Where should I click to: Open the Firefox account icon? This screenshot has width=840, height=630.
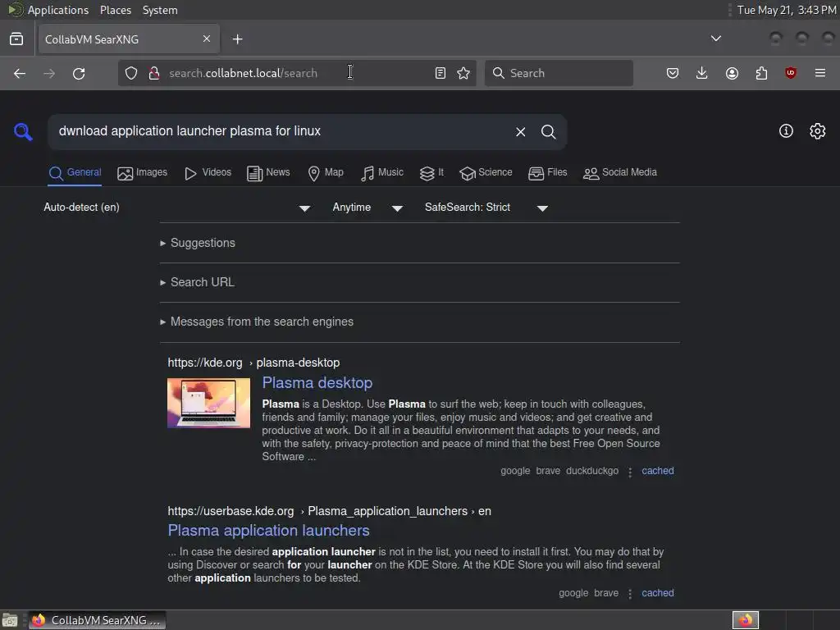732,73
